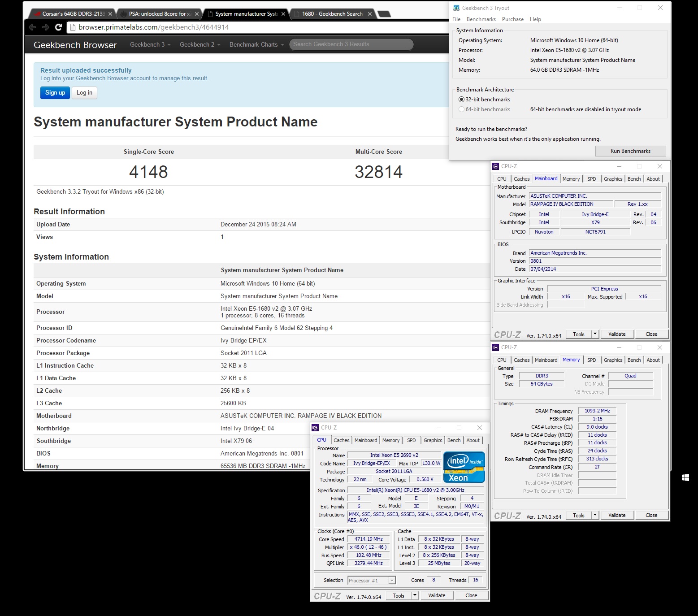Open Benchmarks menu in Geekbench 3 Tryout
This screenshot has height=616, width=698.
pyautogui.click(x=481, y=19)
